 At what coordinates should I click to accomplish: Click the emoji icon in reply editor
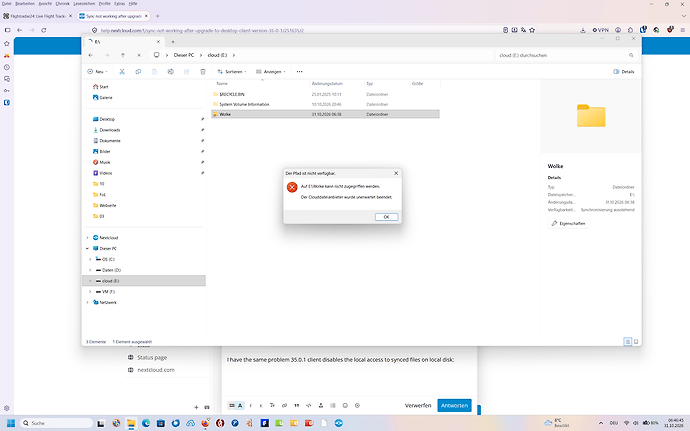pyautogui.click(x=345, y=405)
